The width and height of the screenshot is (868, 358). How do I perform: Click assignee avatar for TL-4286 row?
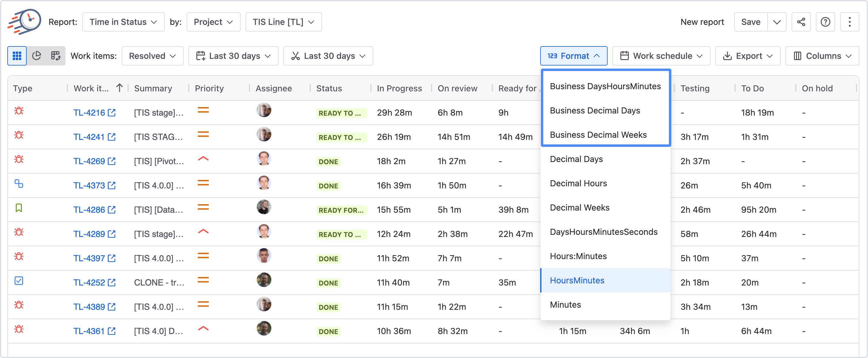[x=263, y=208]
